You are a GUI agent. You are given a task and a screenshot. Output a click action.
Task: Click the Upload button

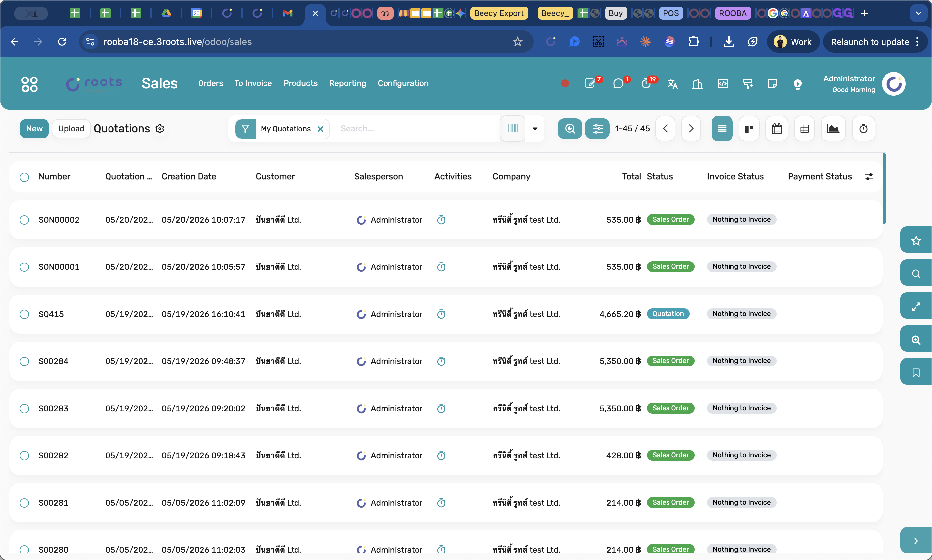[71, 129]
